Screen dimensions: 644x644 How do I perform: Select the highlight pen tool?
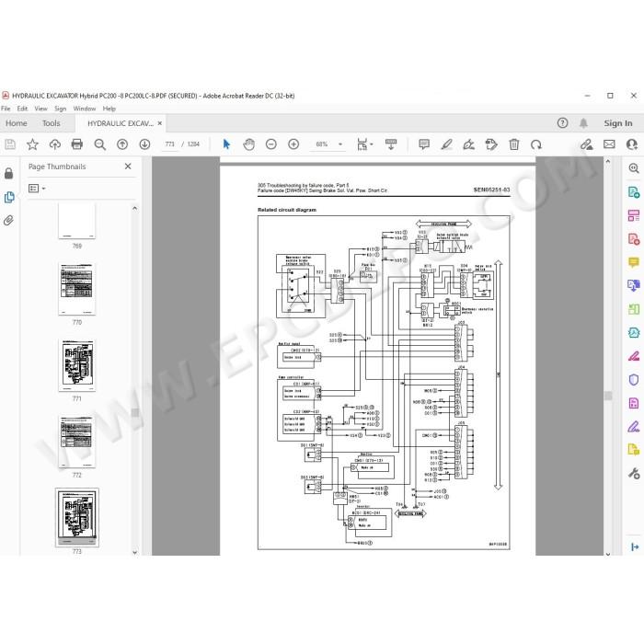[x=446, y=144]
